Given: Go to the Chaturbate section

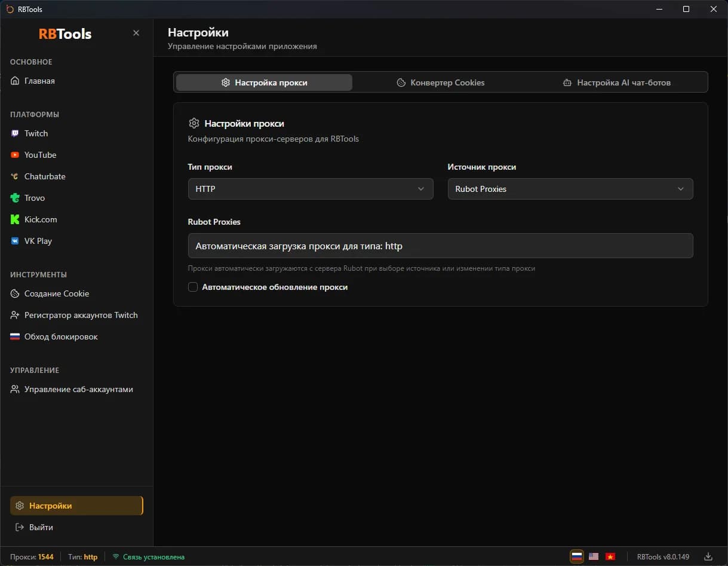Looking at the screenshot, I should 76,176.
